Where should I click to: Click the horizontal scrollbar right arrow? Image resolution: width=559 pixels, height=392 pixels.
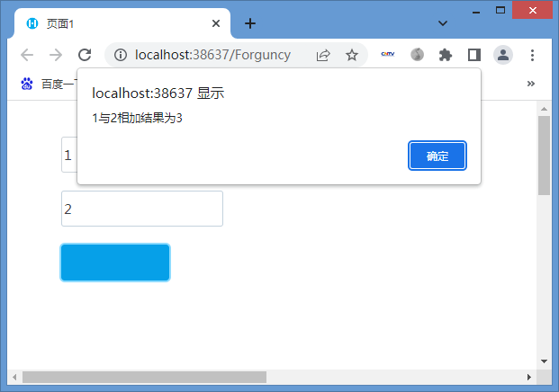pyautogui.click(x=529, y=377)
